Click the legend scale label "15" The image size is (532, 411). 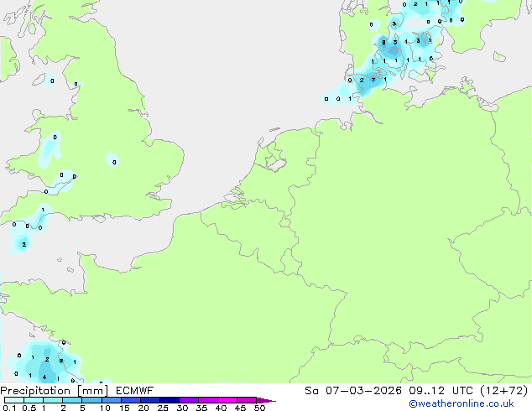coord(124,408)
